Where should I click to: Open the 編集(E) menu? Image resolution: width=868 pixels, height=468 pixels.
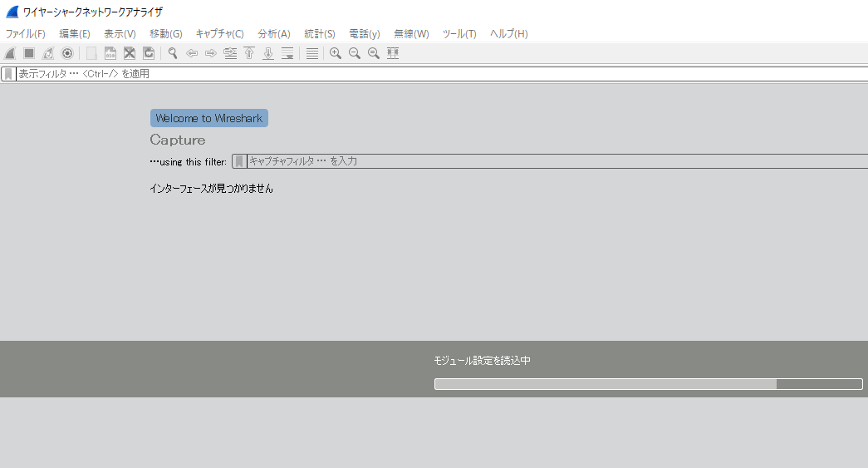click(75, 34)
